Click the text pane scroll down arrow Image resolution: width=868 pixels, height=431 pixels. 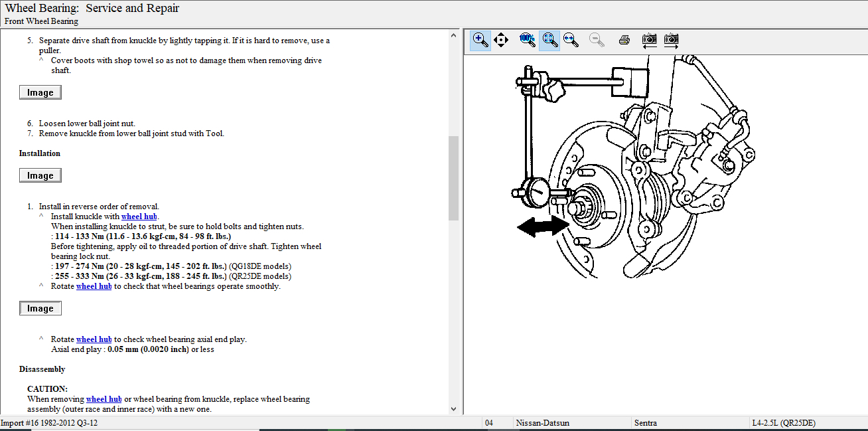click(x=454, y=409)
